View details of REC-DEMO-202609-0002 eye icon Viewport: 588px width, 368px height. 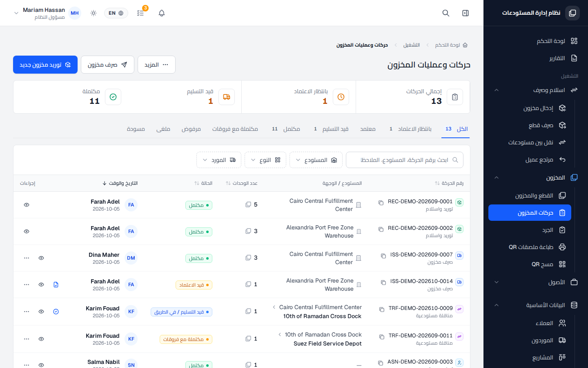tap(27, 231)
